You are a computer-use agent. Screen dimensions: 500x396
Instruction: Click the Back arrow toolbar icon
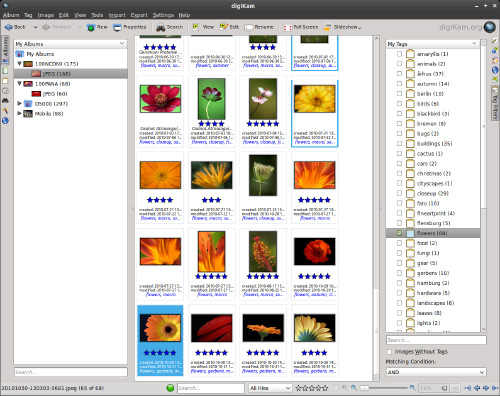9,27
